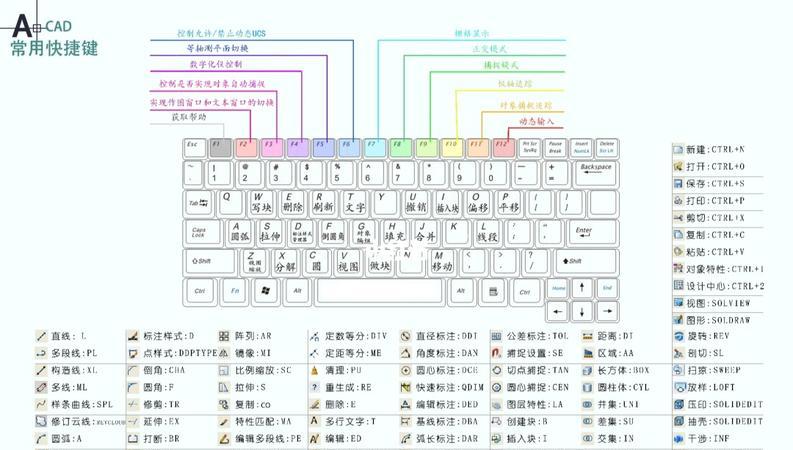This screenshot has width=793, height=450.
Task: Click the red F12 key
Action: click(x=504, y=148)
